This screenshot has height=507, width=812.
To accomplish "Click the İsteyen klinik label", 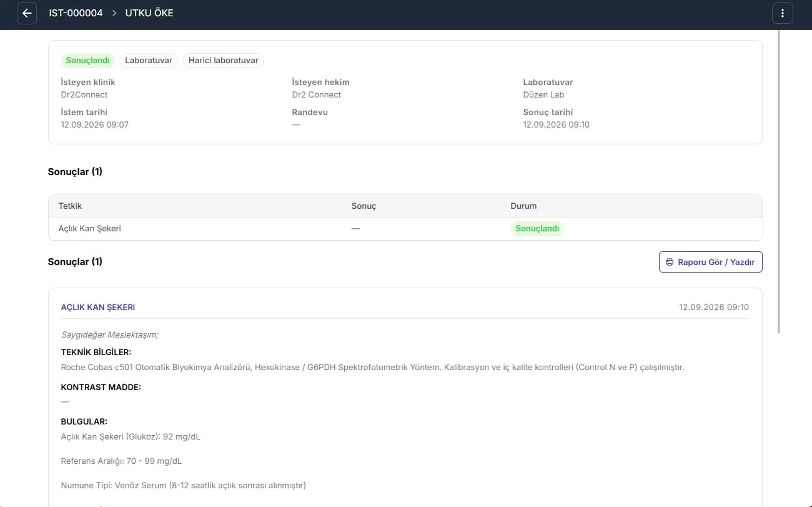I will [x=88, y=83].
